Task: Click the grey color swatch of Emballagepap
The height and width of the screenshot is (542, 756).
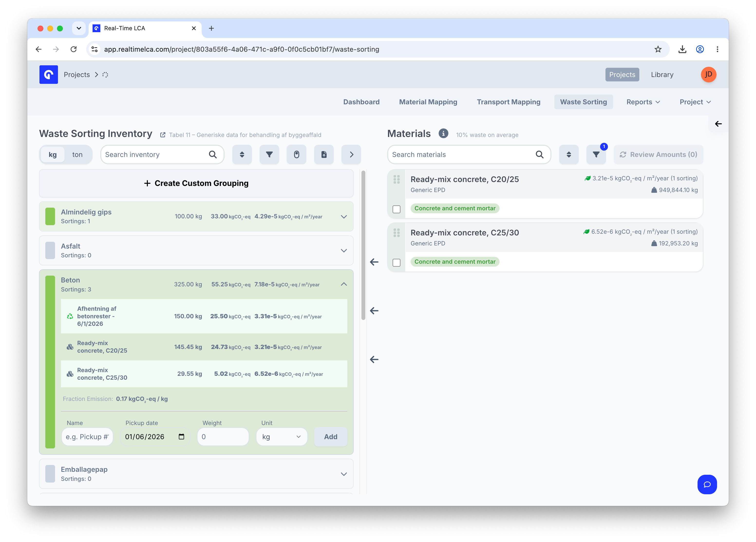Action: [50, 474]
